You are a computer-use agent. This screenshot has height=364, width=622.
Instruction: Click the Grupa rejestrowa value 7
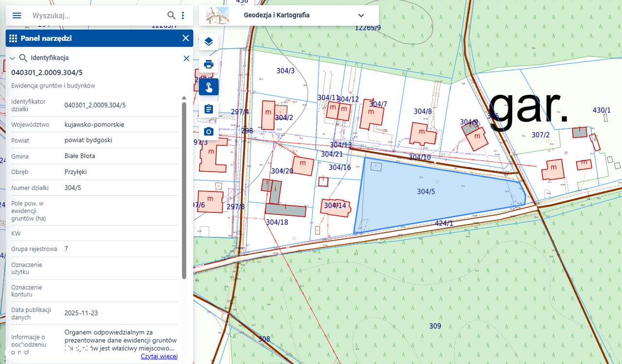pyautogui.click(x=66, y=249)
